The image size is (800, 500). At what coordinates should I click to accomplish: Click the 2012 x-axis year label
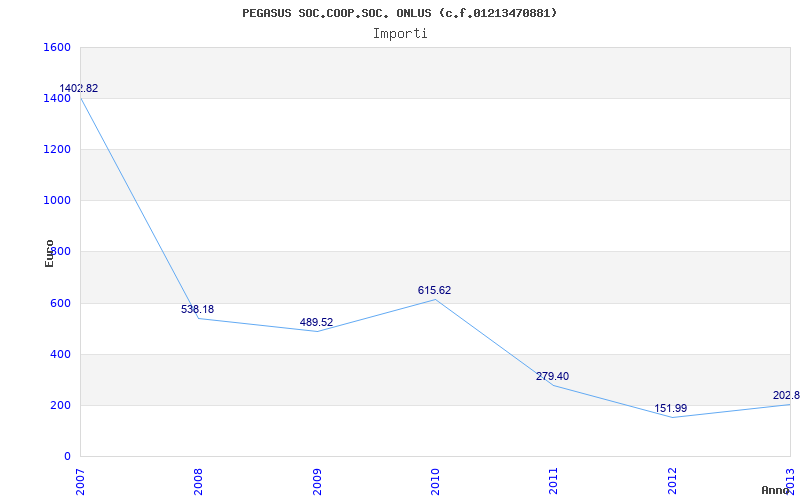coord(672,478)
